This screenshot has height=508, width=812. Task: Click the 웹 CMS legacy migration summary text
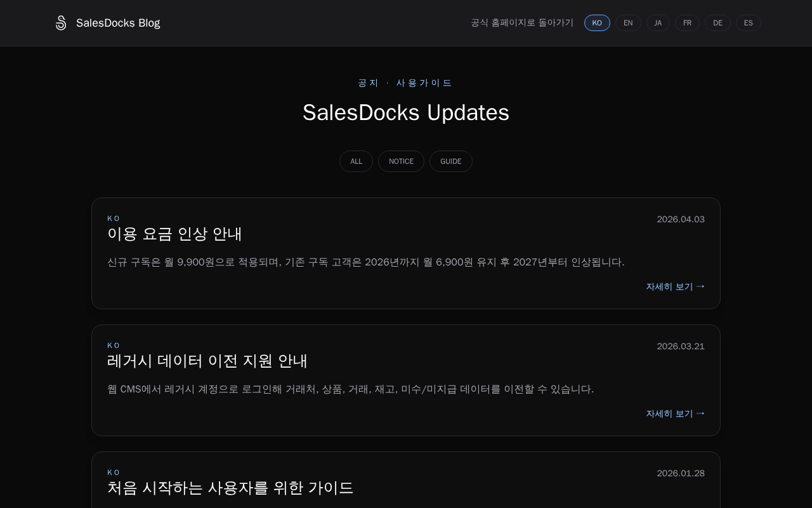tap(350, 389)
